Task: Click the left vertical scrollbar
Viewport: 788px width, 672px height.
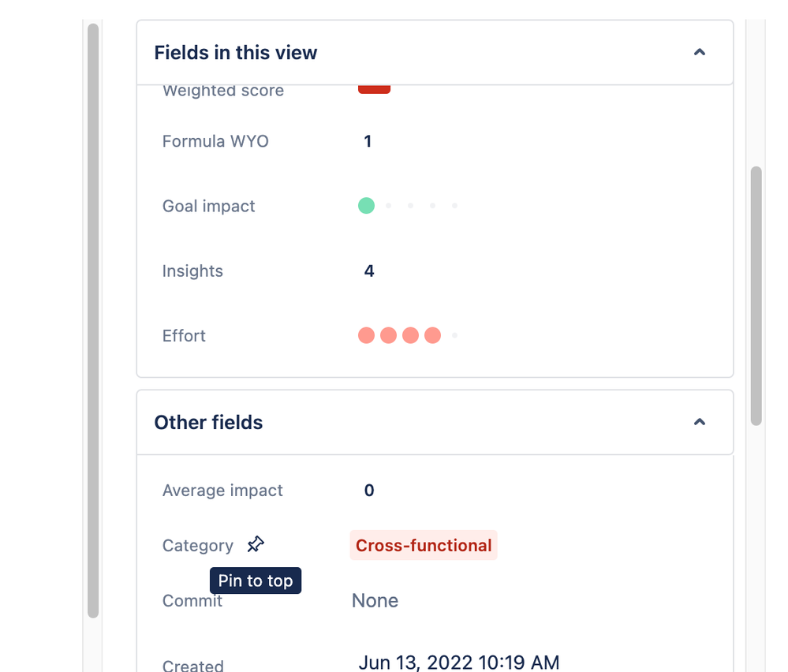Action: point(93,315)
